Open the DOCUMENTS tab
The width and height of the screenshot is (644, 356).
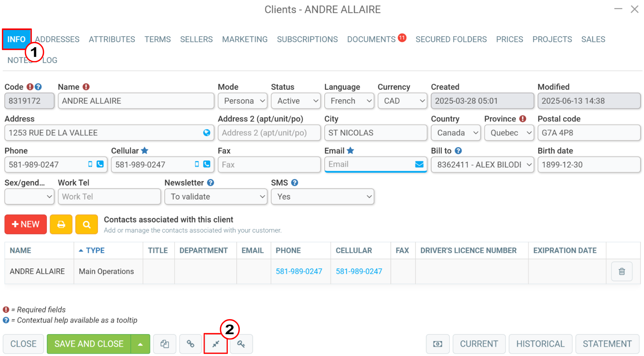coord(372,39)
